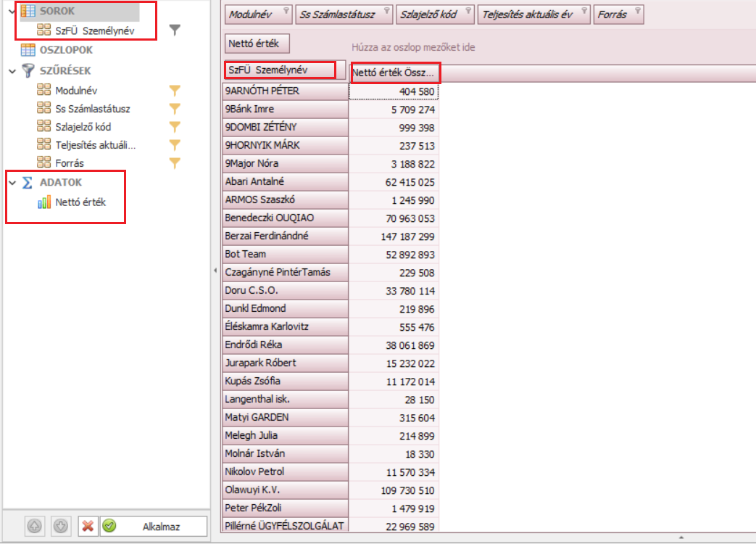Click the filter funnel beside Forrás in the tree
Viewport: 756px width, 544px height.
point(174,162)
